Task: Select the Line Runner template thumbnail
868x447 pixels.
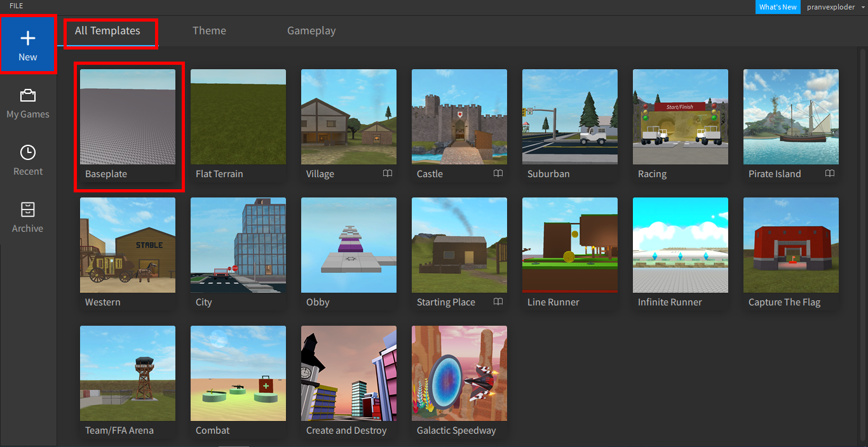Action: (570, 245)
